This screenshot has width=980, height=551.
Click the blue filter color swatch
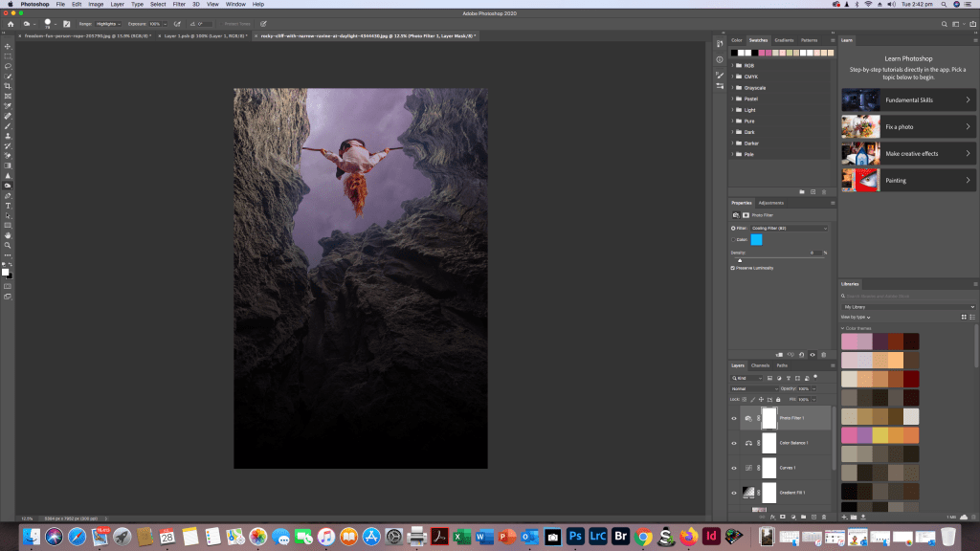pos(756,239)
